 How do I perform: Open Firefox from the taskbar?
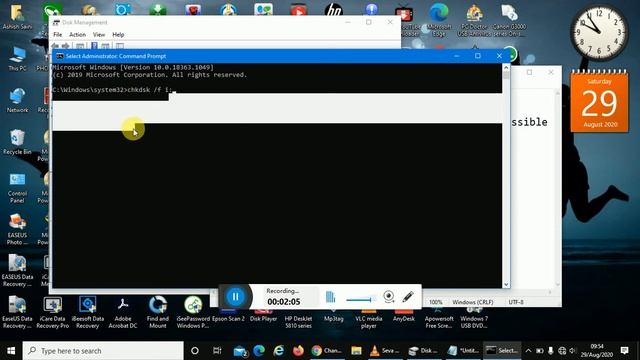click(298, 351)
